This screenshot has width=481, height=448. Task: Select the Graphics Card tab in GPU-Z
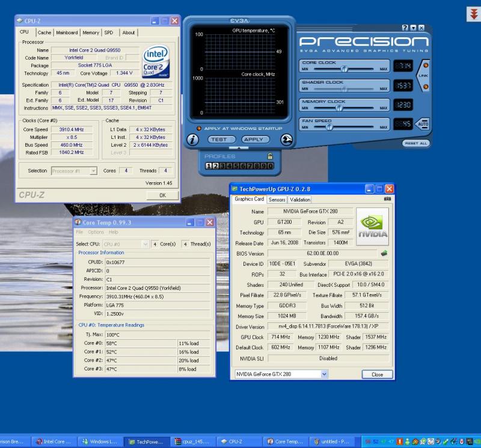[250, 199]
